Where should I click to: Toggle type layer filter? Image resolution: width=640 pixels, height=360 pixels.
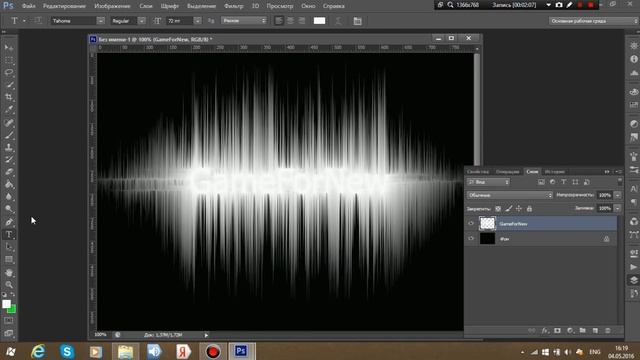pyautogui.click(x=564, y=182)
